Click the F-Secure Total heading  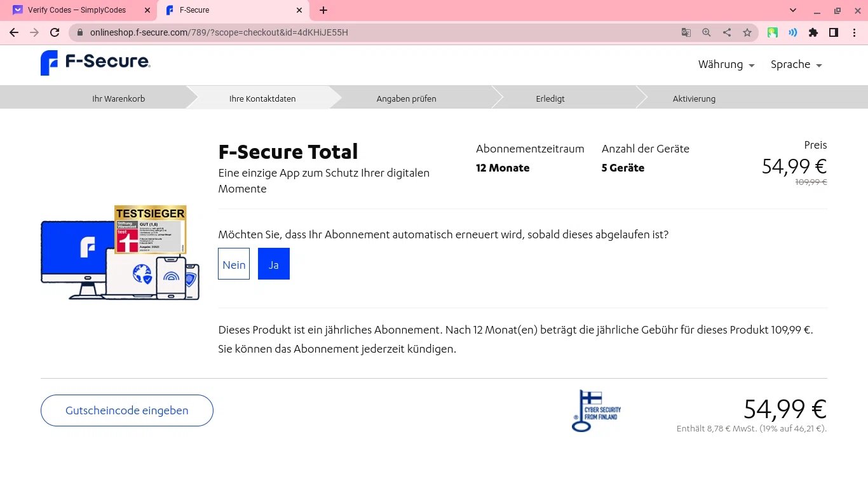pos(288,152)
